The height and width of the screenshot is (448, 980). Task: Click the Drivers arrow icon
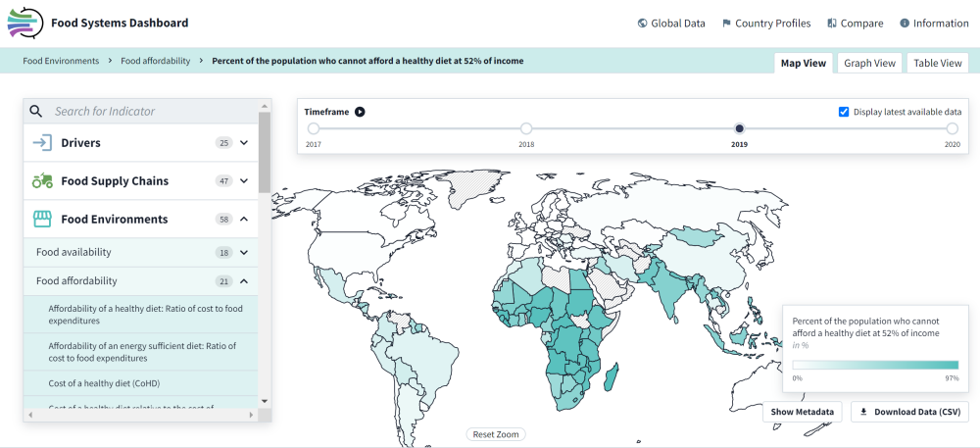pos(42,143)
